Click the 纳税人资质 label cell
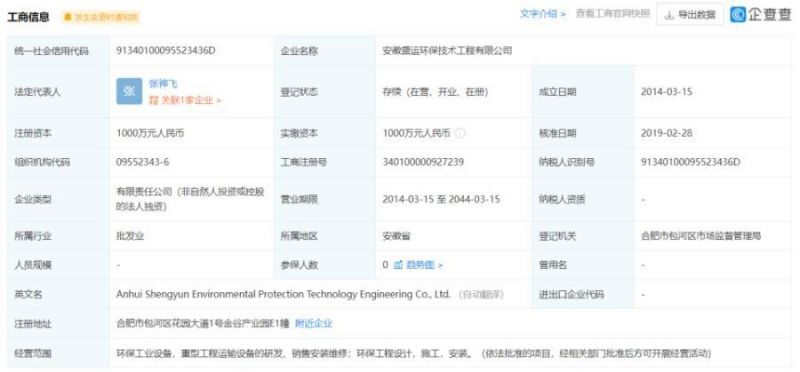This screenshot has height=372, width=800. 583,200
